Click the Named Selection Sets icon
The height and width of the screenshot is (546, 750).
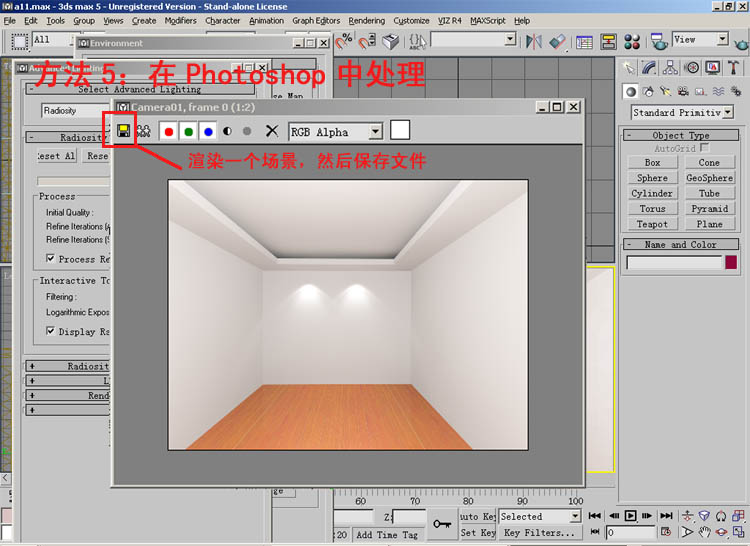(417, 42)
